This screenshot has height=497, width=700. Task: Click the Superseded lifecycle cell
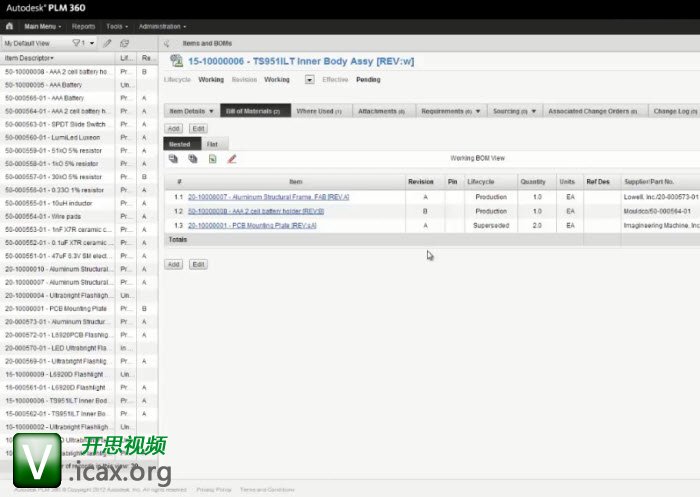click(x=491, y=226)
